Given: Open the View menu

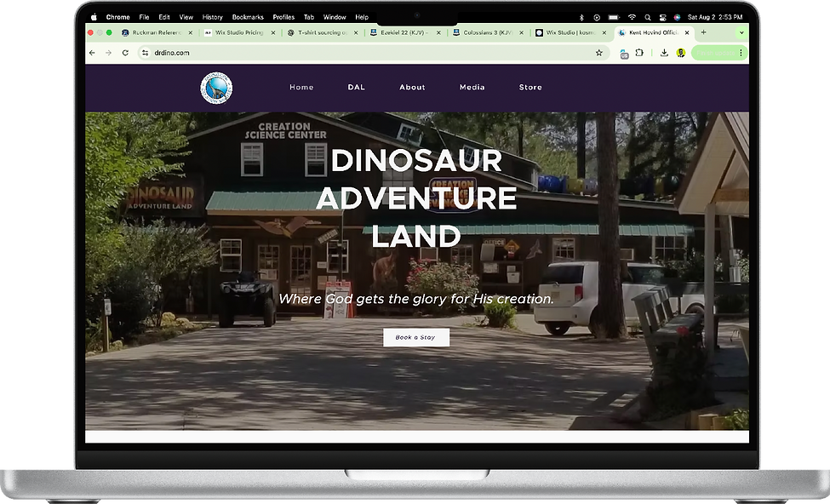Looking at the screenshot, I should click(186, 17).
